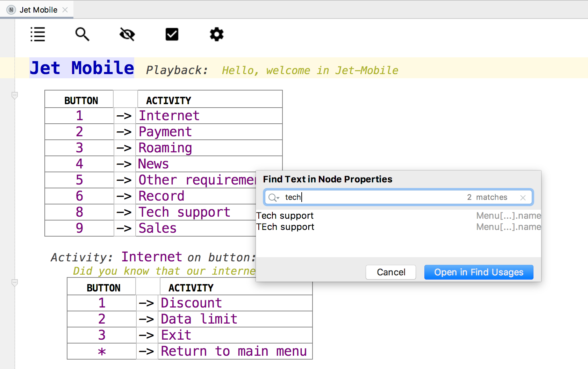Click the 'Did you know' hint text
The image size is (588, 369).
pyautogui.click(x=164, y=271)
